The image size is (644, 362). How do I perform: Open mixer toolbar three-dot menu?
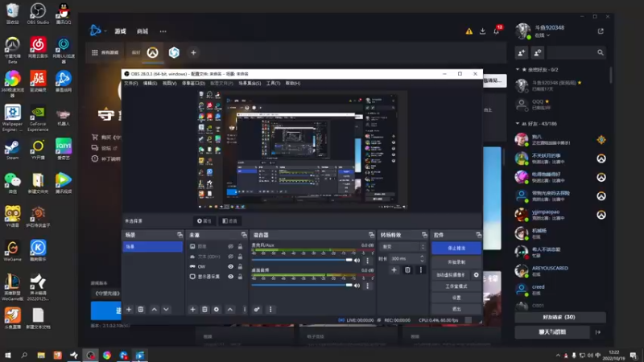coord(270,310)
